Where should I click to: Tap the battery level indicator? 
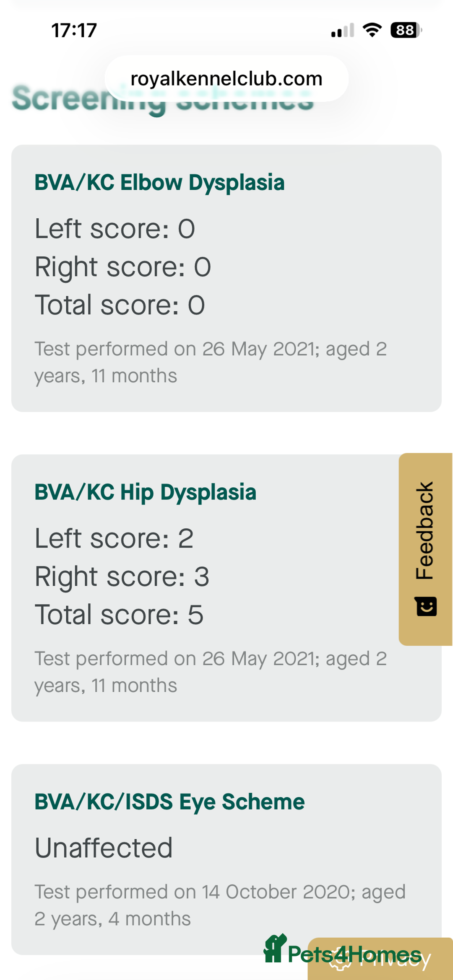coord(406,30)
